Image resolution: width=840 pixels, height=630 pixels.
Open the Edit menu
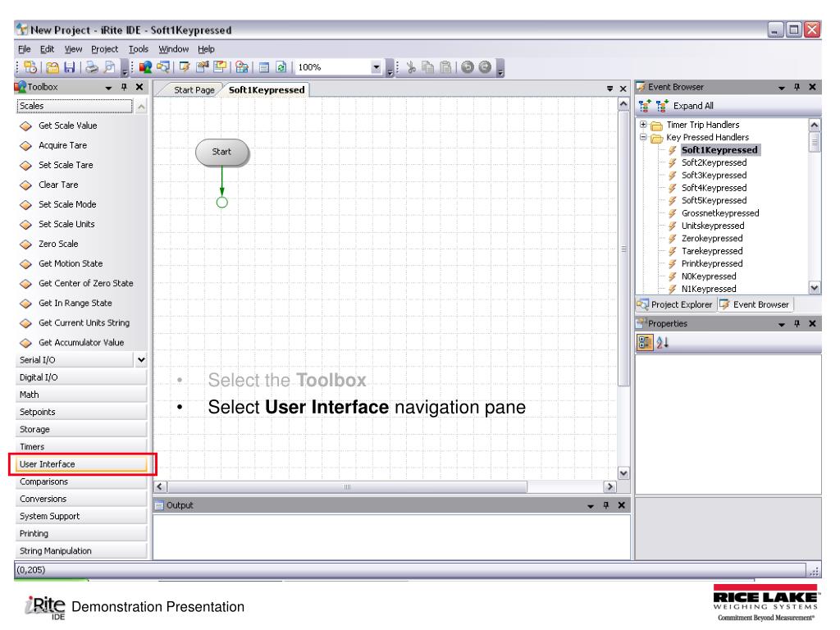(x=47, y=49)
